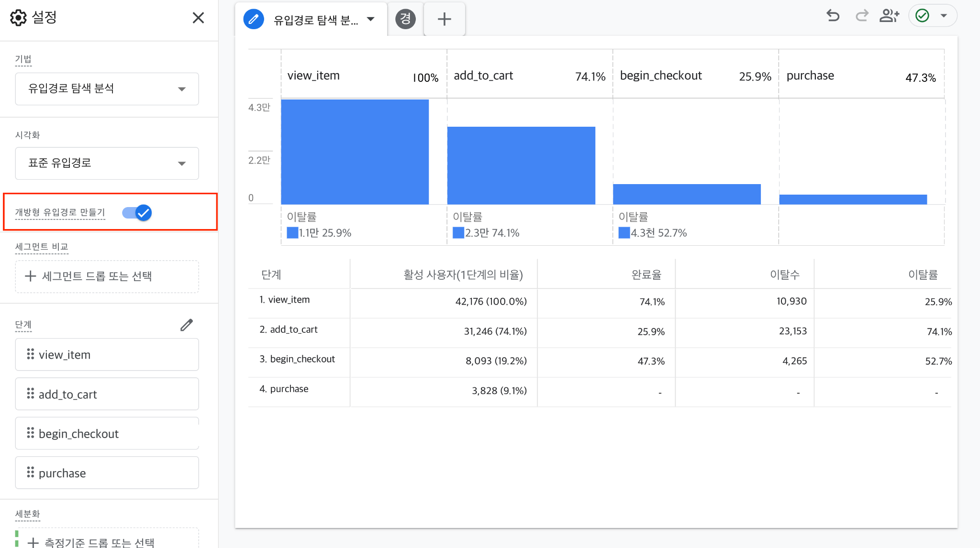The height and width of the screenshot is (548, 980).
Task: Select the begin_checkout step chip
Action: pyautogui.click(x=107, y=433)
